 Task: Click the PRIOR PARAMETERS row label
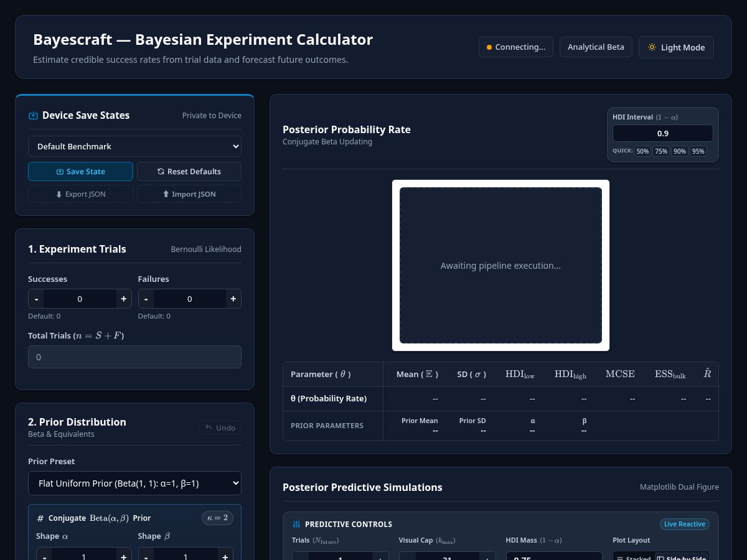click(327, 426)
